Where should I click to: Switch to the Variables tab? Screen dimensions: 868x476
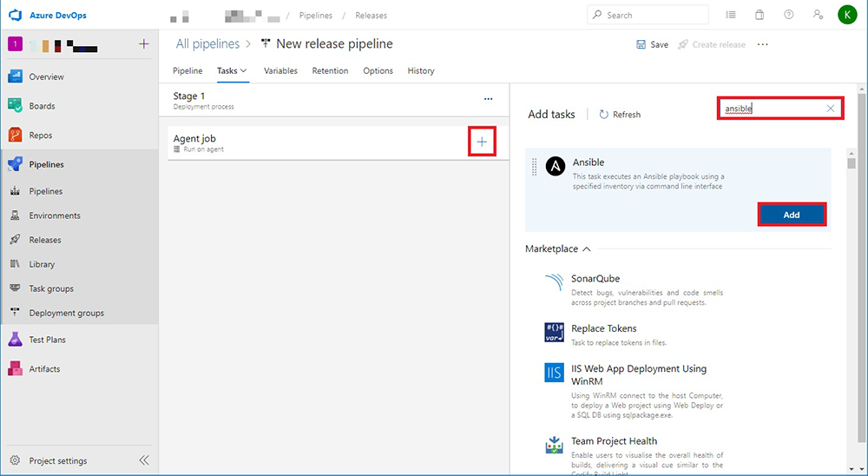(280, 71)
